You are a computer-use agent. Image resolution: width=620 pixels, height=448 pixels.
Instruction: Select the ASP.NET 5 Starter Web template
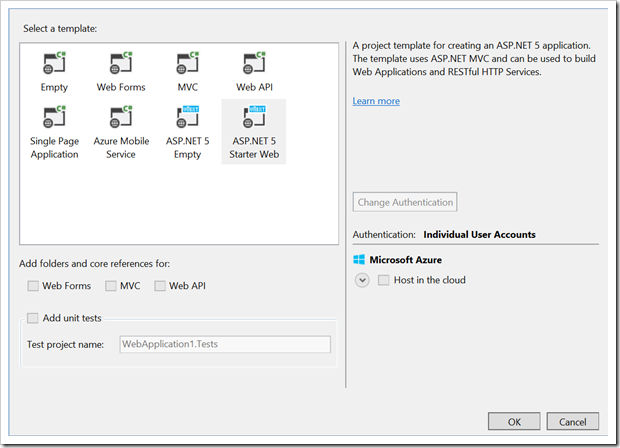click(x=253, y=119)
